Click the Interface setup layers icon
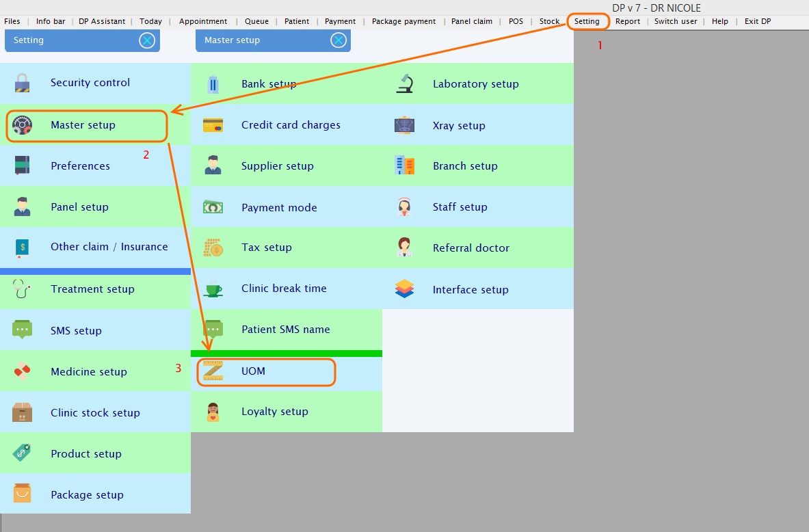Screen dimensions: 809x532 pyautogui.click(x=404, y=289)
